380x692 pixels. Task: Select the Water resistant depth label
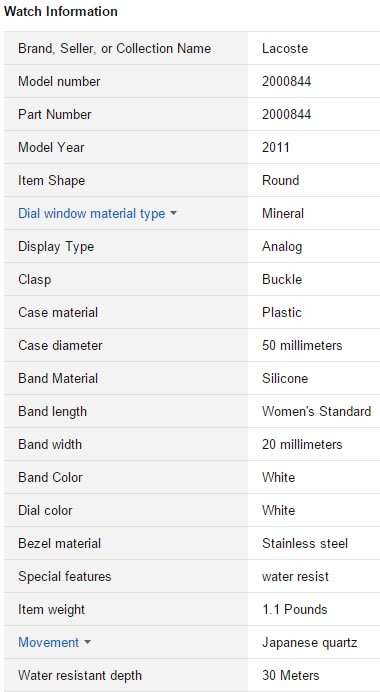click(x=80, y=675)
